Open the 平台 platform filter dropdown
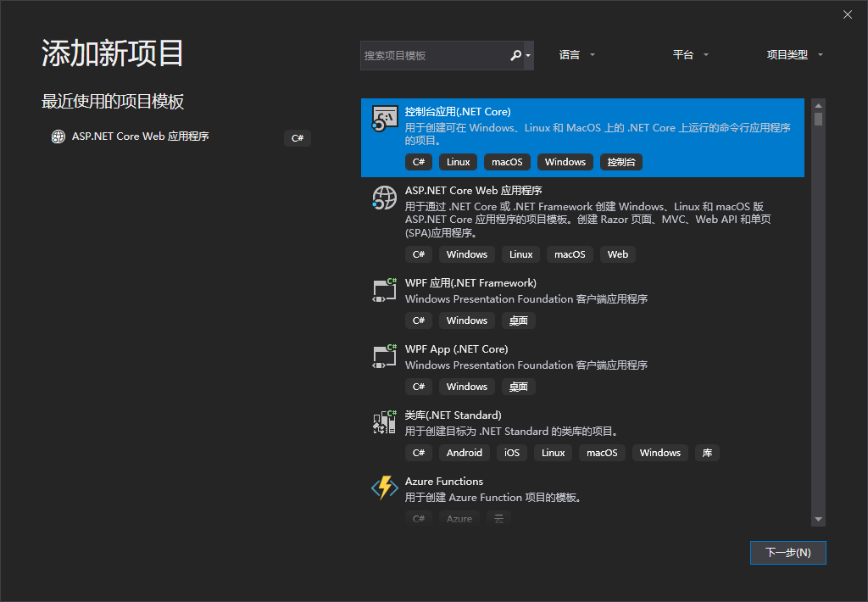 point(690,55)
